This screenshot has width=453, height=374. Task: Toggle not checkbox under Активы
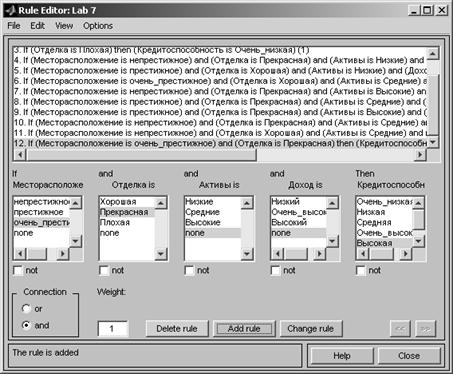189,270
